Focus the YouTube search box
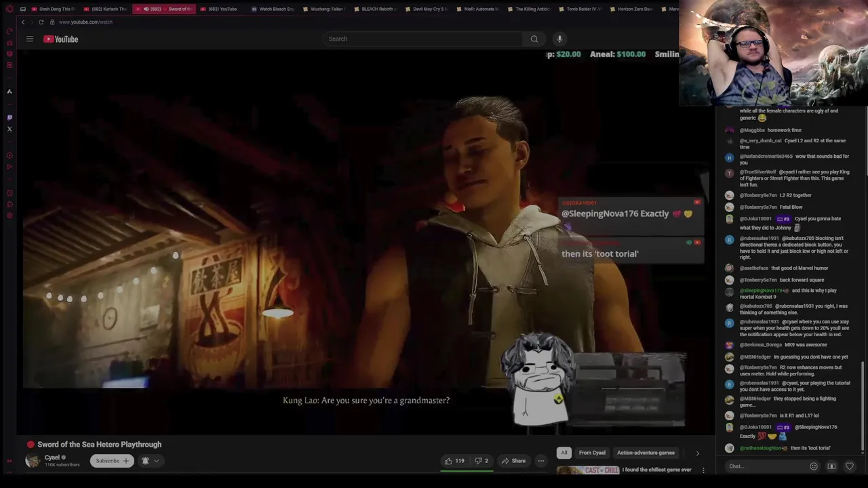This screenshot has width=868, height=488. [423, 39]
